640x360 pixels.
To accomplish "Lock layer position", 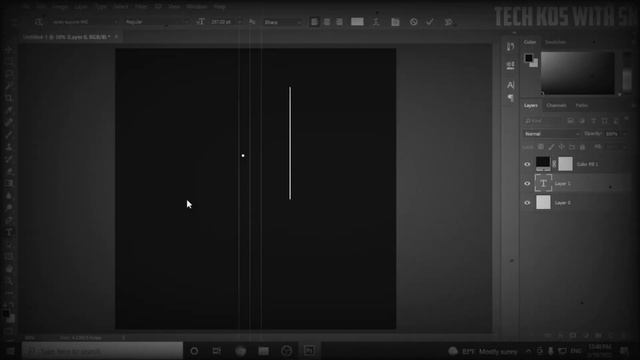I will click(562, 147).
